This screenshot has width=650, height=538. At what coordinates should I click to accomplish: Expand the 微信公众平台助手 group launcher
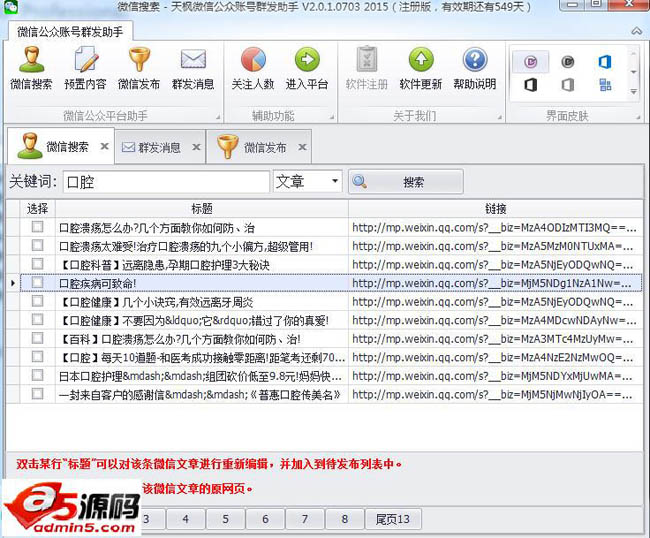coord(218,118)
